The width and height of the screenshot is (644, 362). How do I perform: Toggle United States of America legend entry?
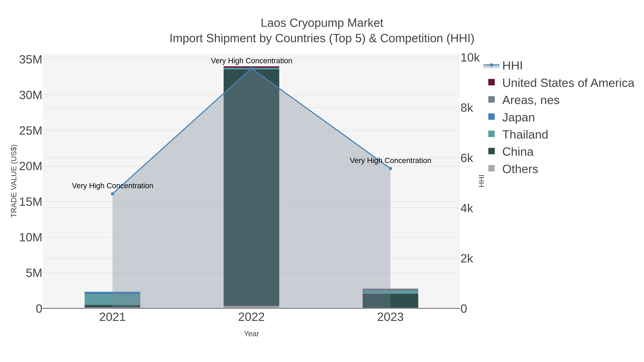[x=561, y=83]
